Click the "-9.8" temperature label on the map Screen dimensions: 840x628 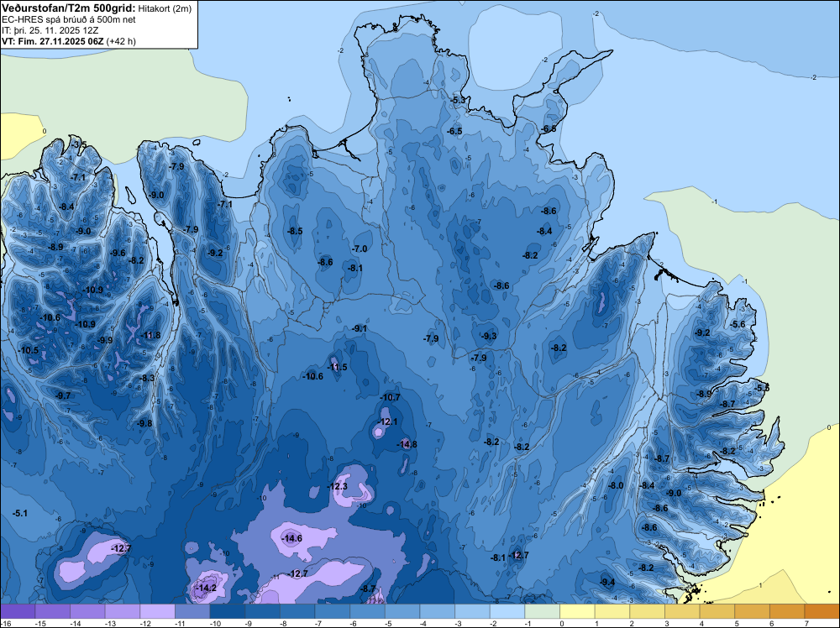(144, 423)
